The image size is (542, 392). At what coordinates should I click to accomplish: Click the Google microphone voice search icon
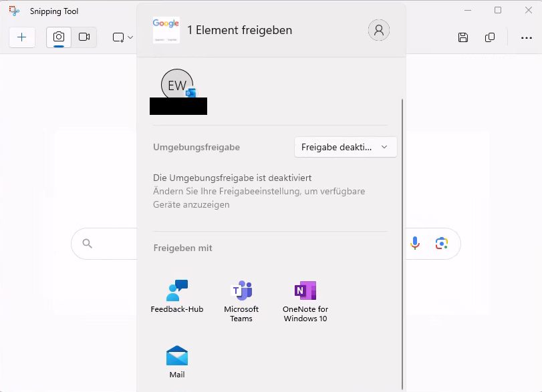[415, 244]
